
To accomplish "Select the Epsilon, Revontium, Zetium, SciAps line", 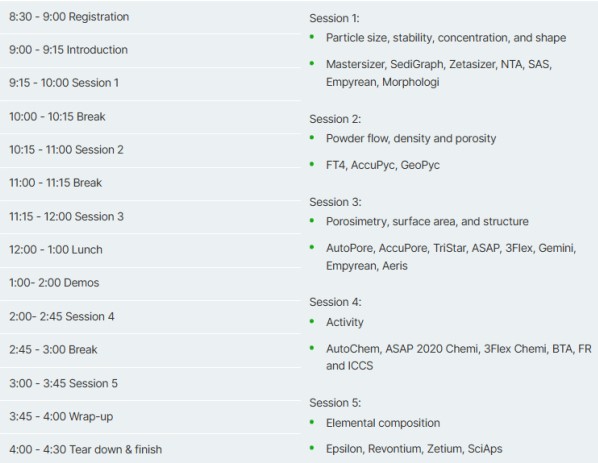I will tap(414, 449).
